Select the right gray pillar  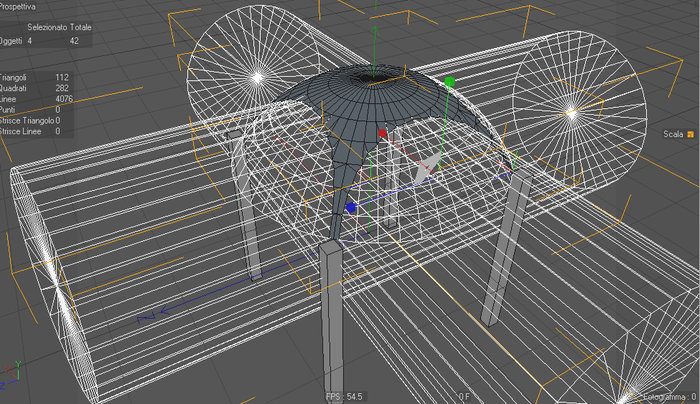tap(507, 248)
